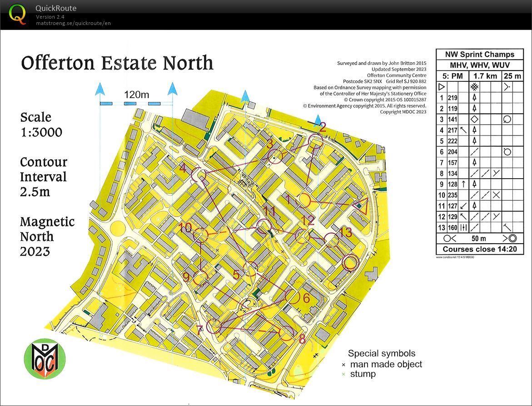The width and height of the screenshot is (532, 406).
Task: Select control circle 9 on the map
Action: [x=200, y=277]
